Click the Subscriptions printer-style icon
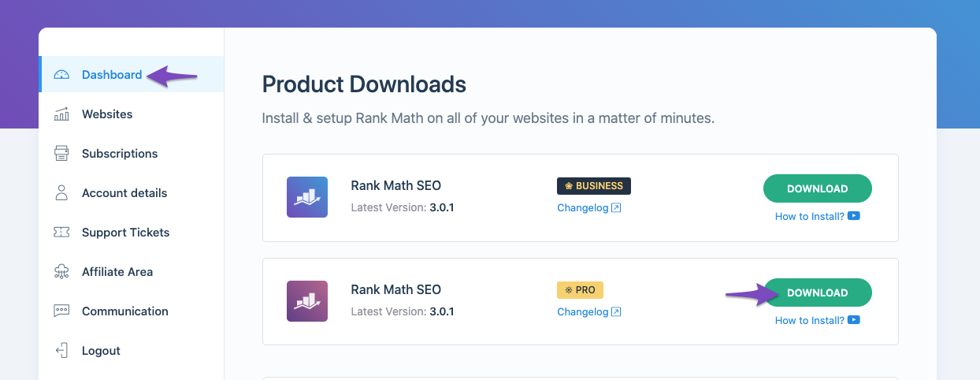 pyautogui.click(x=61, y=154)
